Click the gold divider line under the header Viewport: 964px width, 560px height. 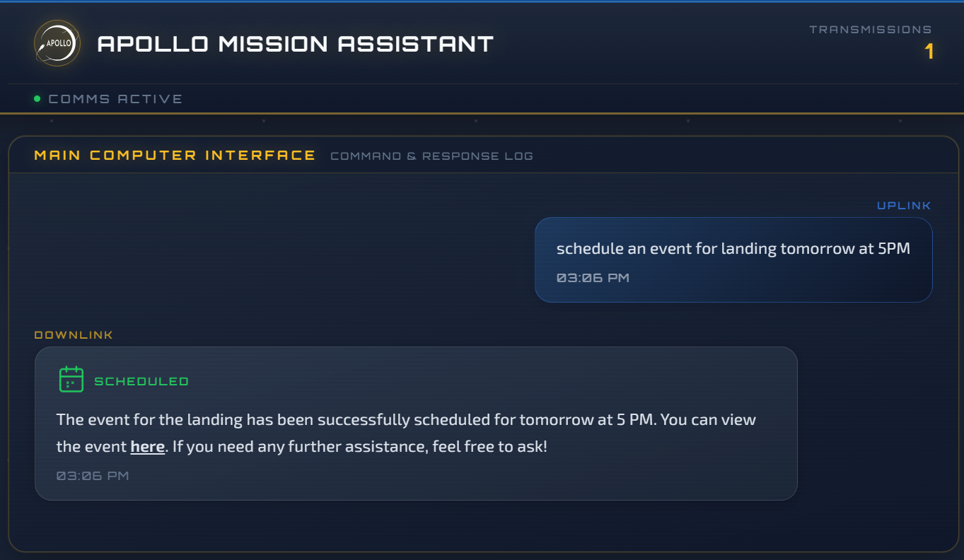click(481, 113)
